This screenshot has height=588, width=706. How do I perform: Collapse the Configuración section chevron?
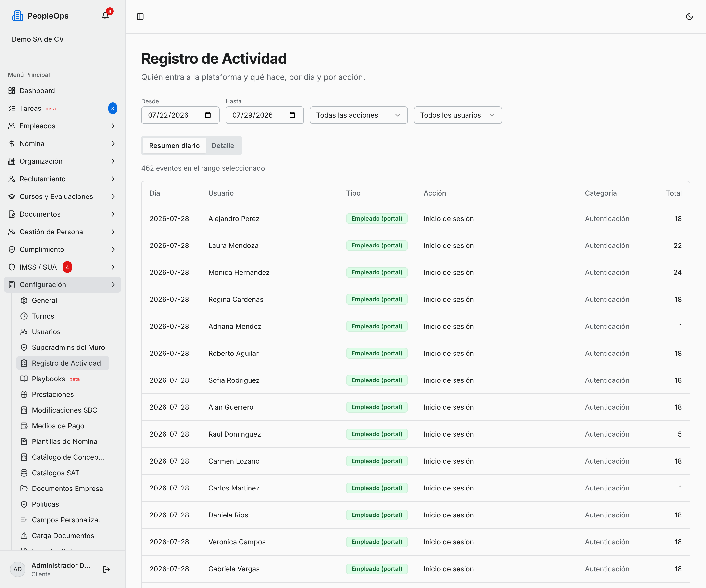point(113,285)
